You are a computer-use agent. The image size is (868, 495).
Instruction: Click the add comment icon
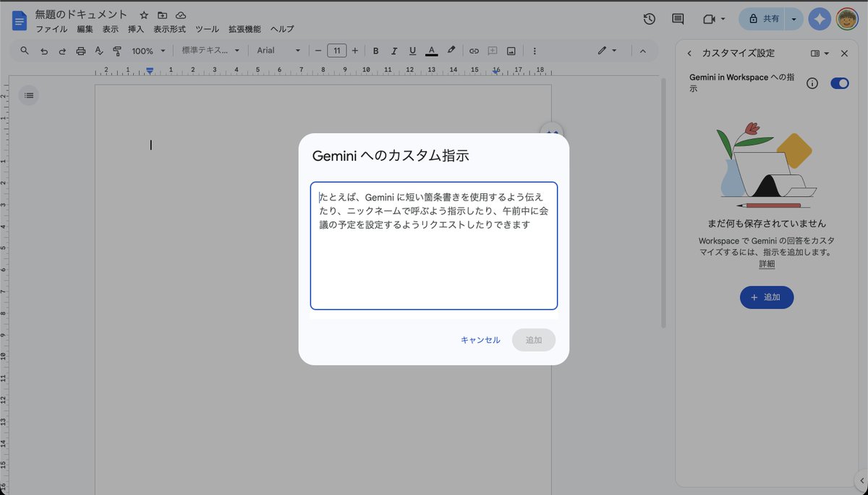tap(493, 51)
